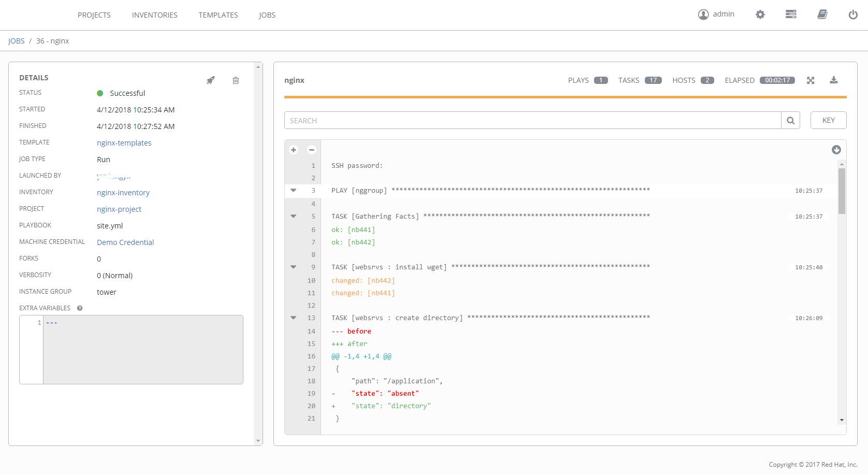Click the JOBS breadcrumb link
Image resolution: width=868 pixels, height=475 pixels.
point(17,41)
